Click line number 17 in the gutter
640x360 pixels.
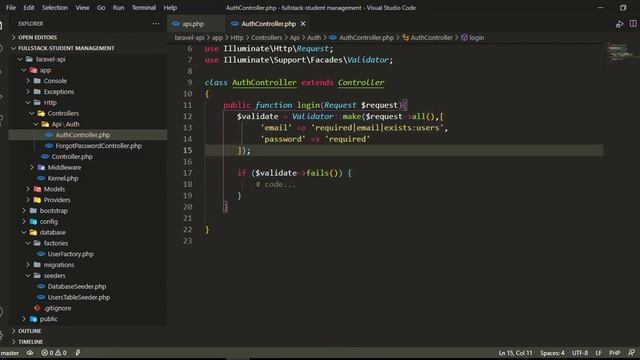click(x=187, y=173)
